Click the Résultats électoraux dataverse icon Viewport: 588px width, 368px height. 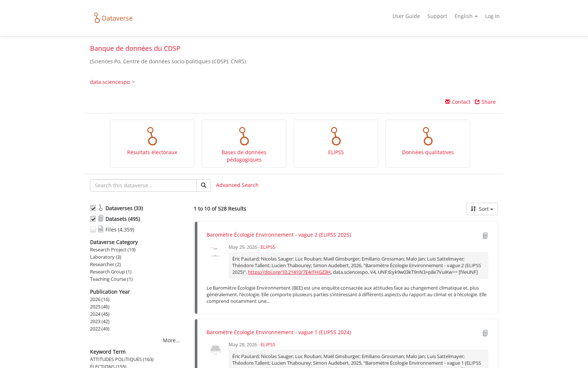(x=152, y=136)
